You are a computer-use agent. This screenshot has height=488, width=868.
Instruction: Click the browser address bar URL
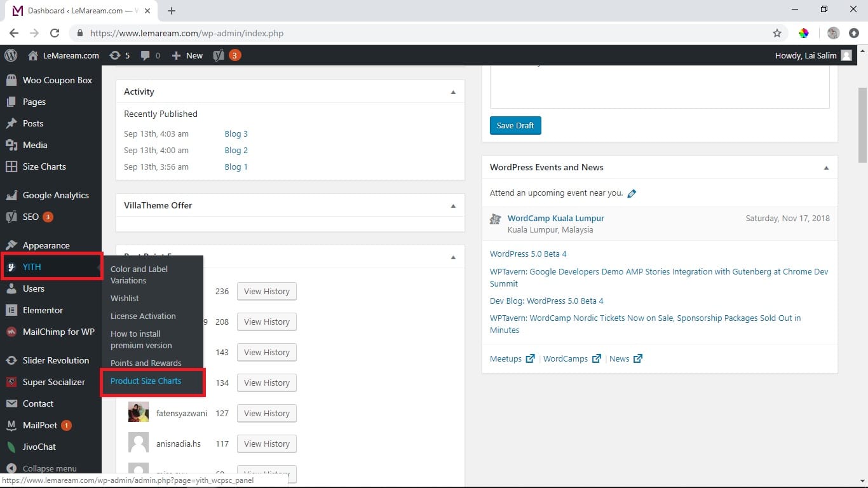pos(187,33)
